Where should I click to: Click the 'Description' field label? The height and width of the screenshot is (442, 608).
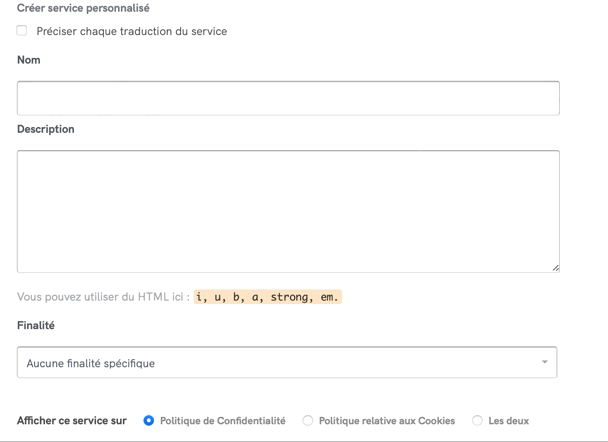[46, 128]
